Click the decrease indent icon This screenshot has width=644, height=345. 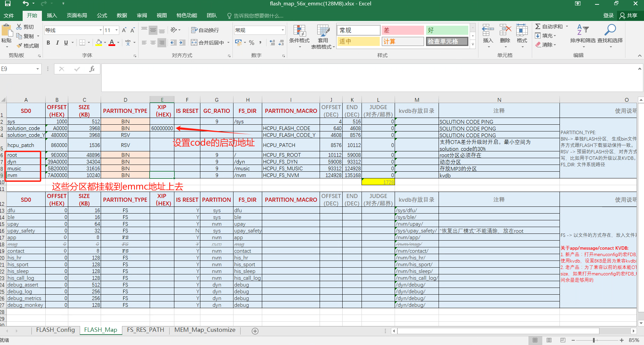pyautogui.click(x=174, y=43)
